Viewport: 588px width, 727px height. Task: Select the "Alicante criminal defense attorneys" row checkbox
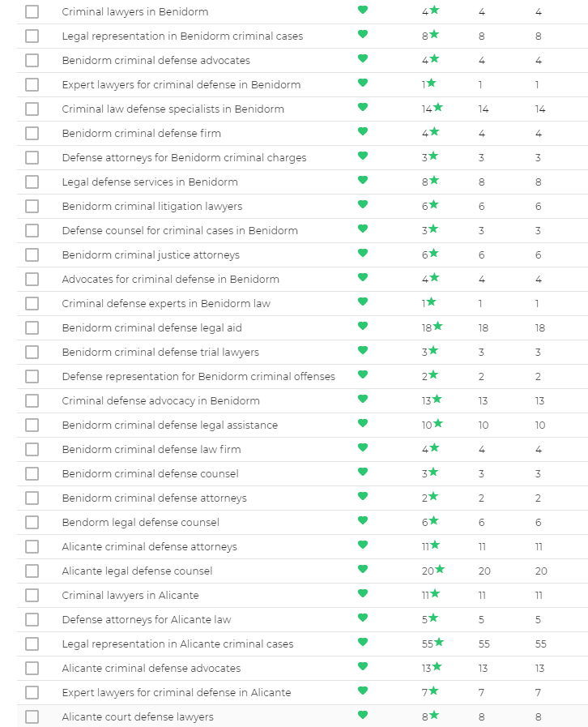click(32, 546)
